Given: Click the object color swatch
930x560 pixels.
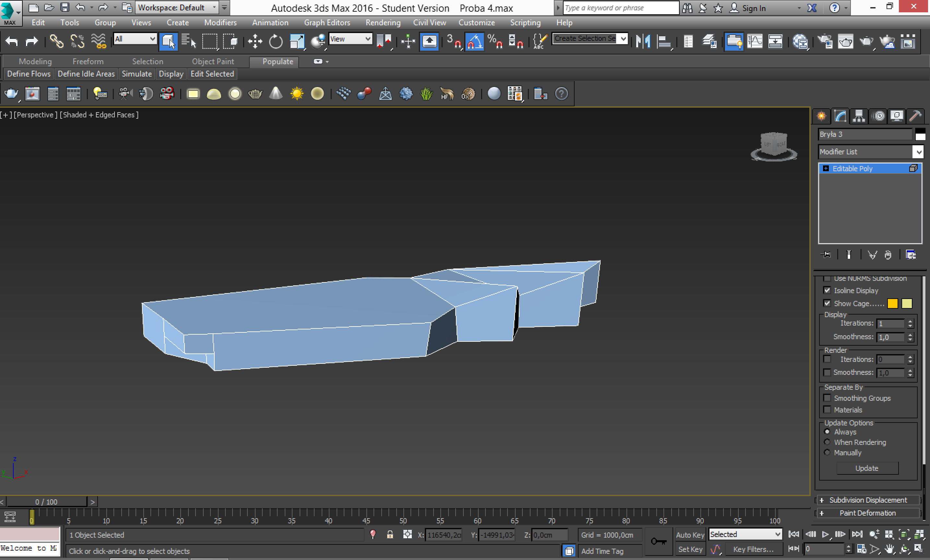Looking at the screenshot, I should [920, 134].
